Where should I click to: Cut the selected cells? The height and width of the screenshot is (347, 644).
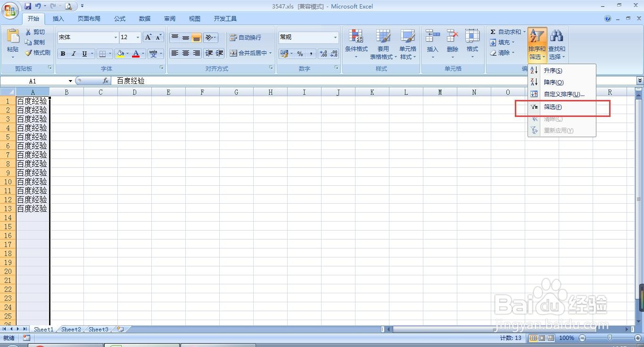click(35, 32)
